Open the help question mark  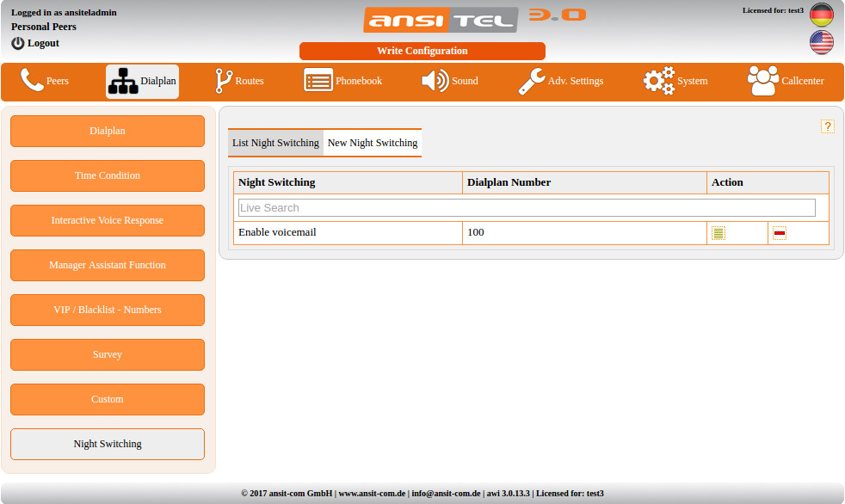coord(827,126)
